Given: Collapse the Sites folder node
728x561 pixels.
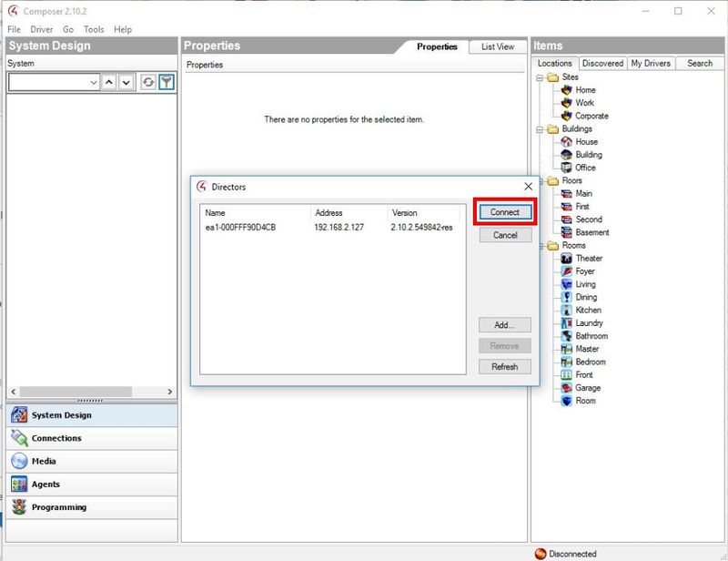Looking at the screenshot, I should (x=539, y=77).
